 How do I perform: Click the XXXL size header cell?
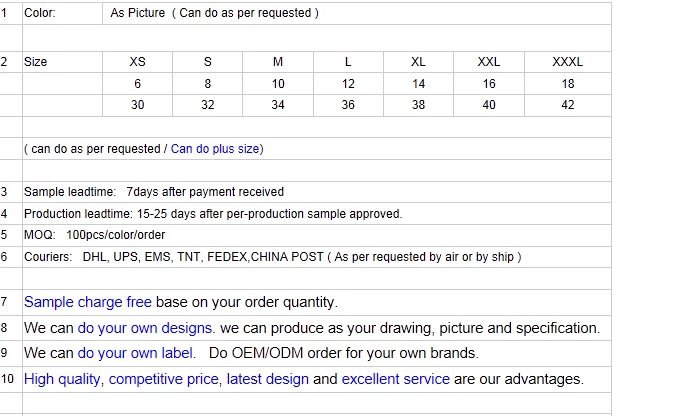click(x=567, y=62)
